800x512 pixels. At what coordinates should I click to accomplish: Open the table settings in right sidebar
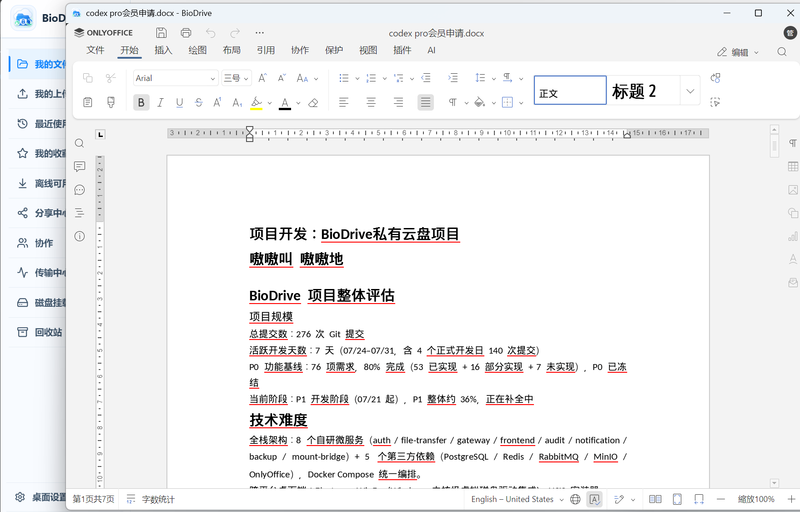point(792,166)
